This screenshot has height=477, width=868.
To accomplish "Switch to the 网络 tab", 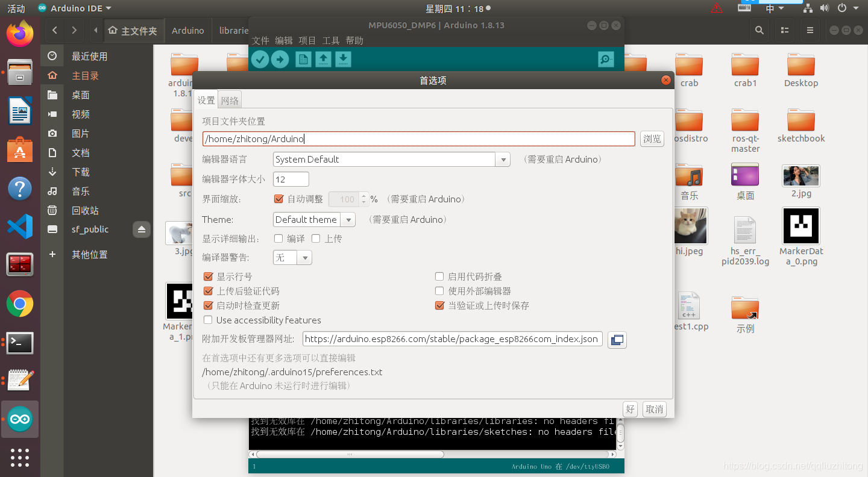I will (x=229, y=100).
